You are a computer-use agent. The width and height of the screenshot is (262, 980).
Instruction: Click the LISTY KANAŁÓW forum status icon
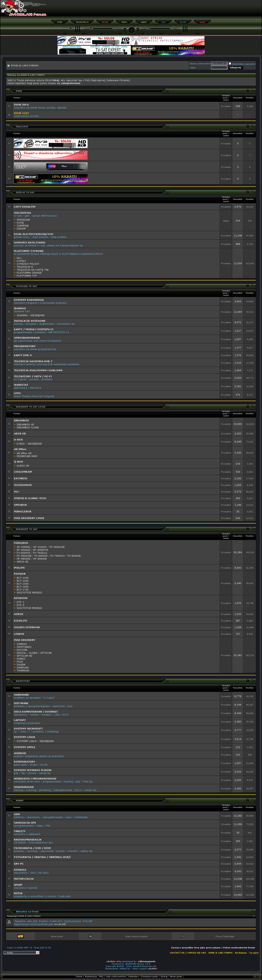point(9,207)
